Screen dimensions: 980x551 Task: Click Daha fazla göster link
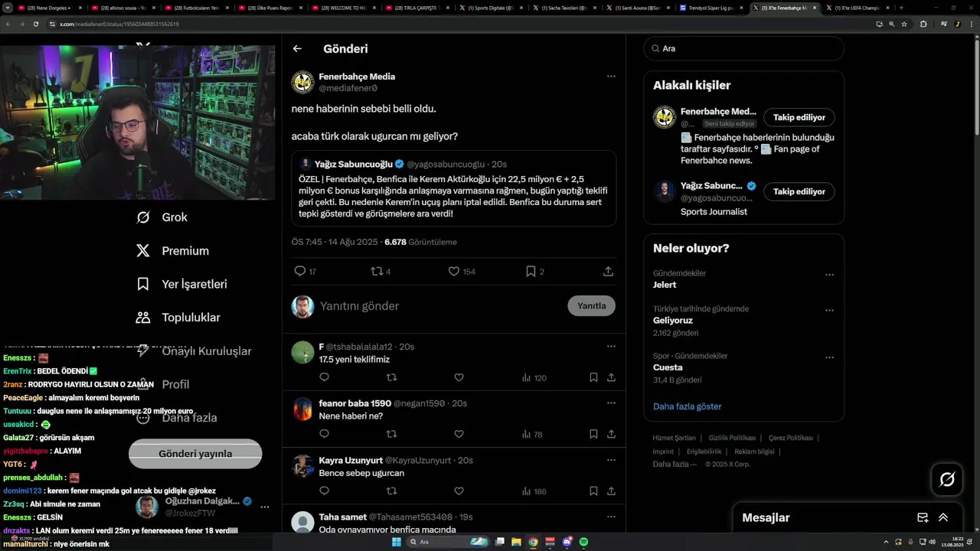coord(688,406)
